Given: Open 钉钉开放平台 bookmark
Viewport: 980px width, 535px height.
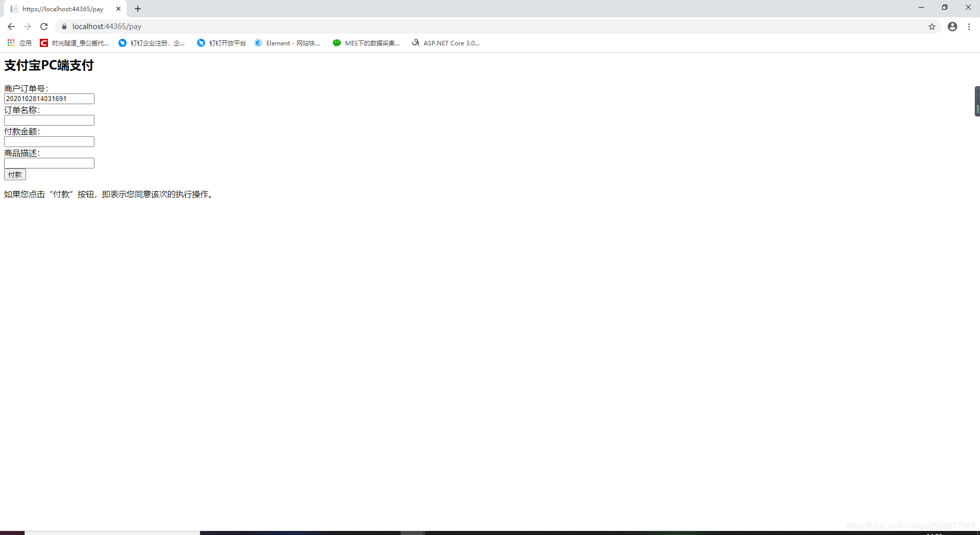Looking at the screenshot, I should [x=222, y=43].
